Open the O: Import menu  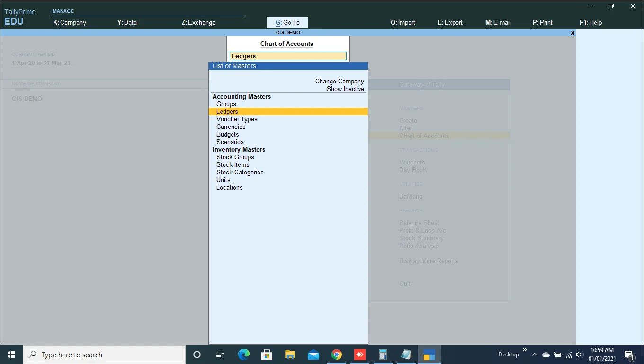pos(403,22)
